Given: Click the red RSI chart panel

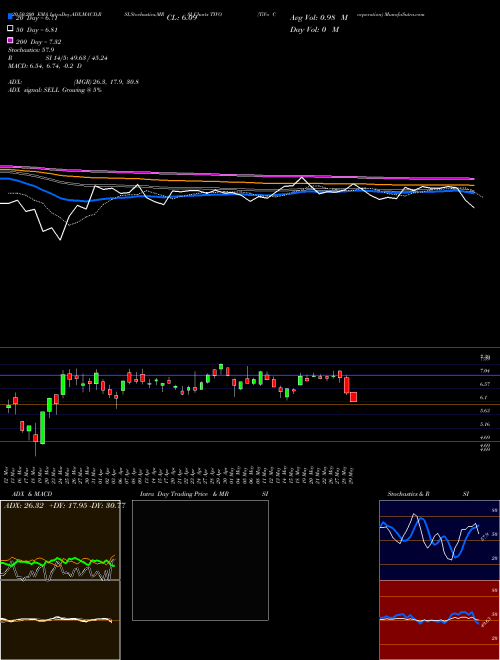Looking at the screenshot, I should [x=439, y=620].
